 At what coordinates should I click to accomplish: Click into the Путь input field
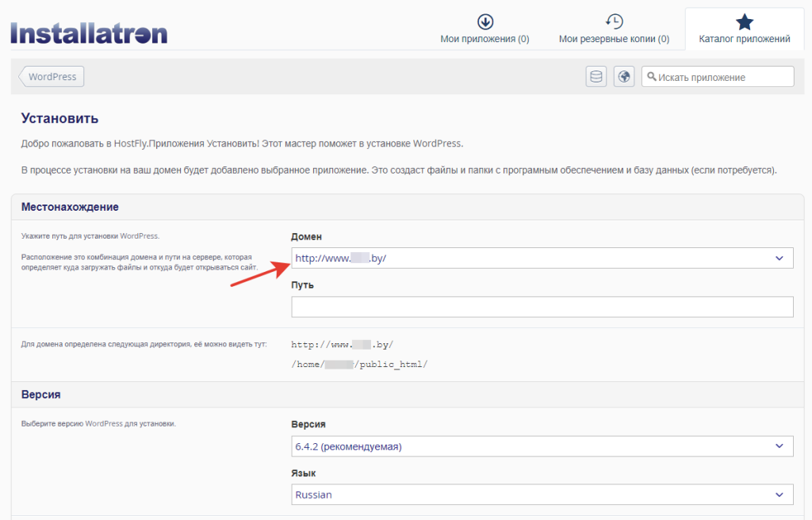coord(542,308)
